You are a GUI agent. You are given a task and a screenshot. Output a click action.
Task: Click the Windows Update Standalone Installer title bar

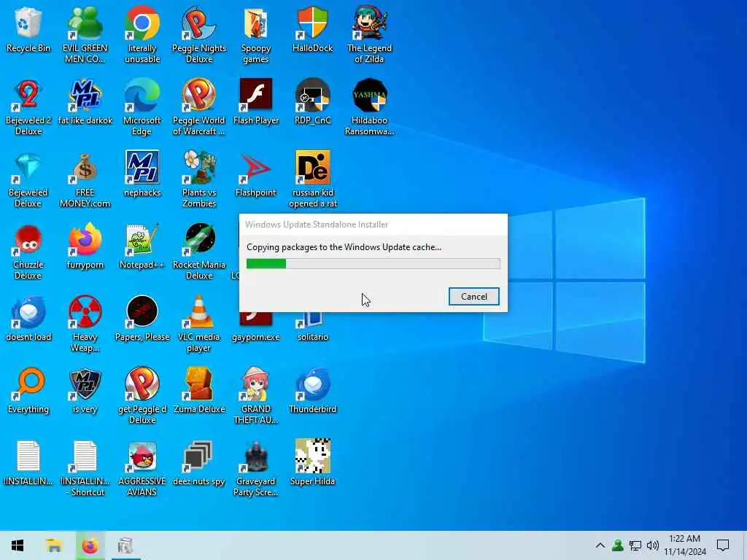[x=373, y=225]
